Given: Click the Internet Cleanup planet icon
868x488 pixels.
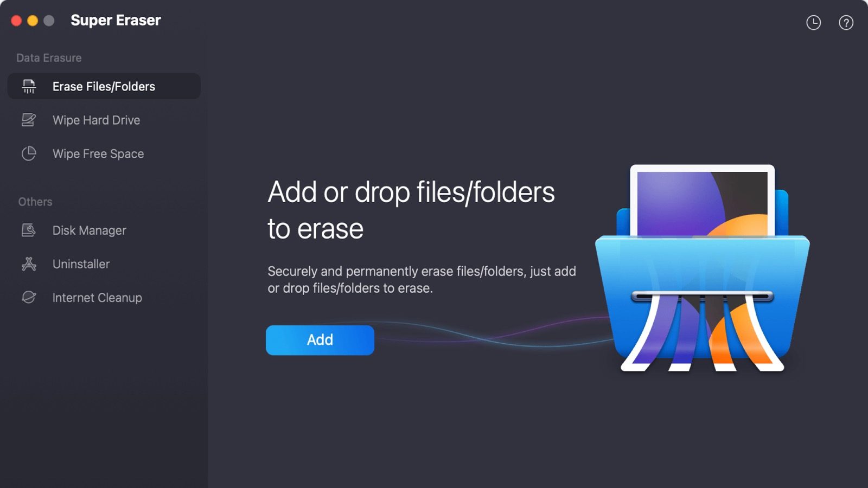Looking at the screenshot, I should pos(29,298).
